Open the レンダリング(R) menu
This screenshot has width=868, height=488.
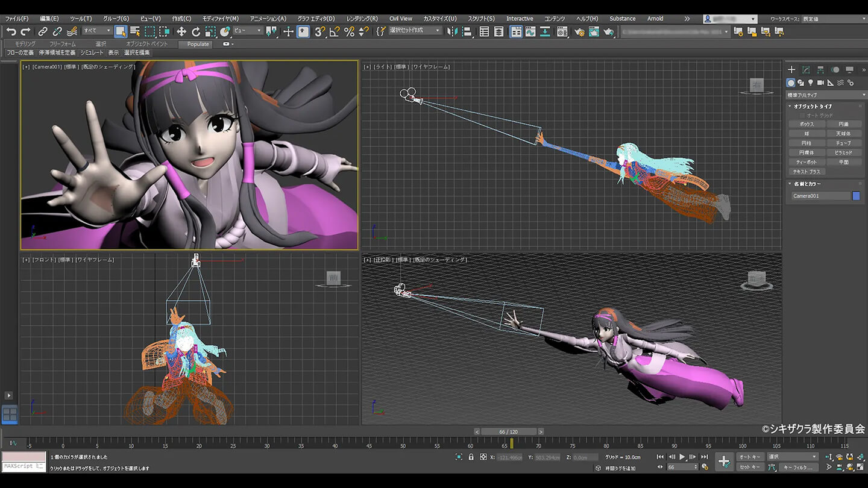[x=362, y=19]
